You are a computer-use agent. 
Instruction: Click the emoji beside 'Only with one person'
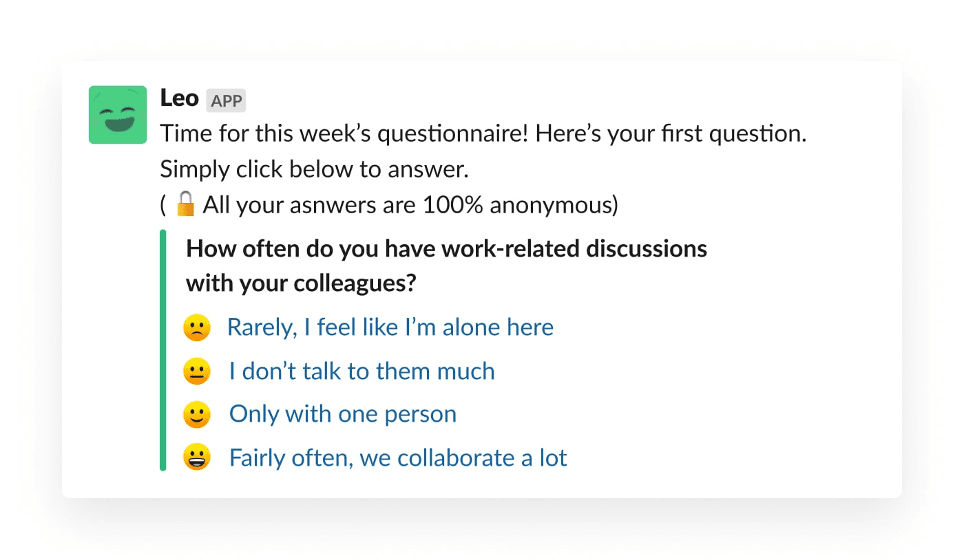click(196, 413)
